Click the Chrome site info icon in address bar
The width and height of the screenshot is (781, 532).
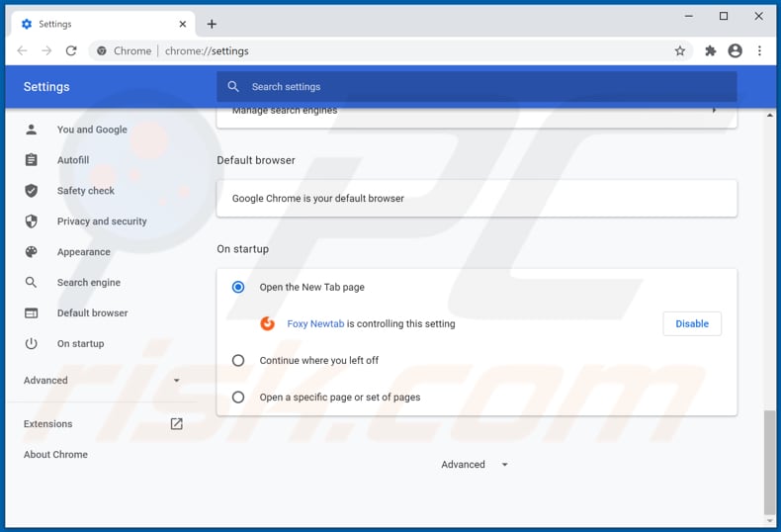(x=102, y=50)
